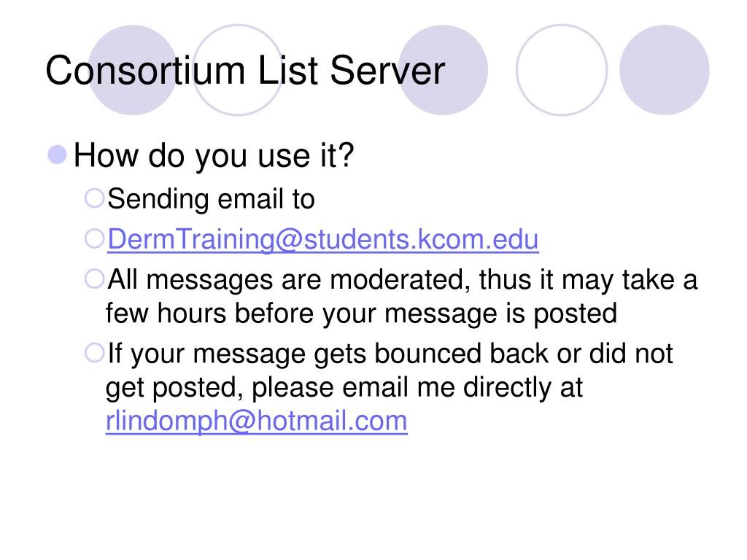Select the filled lavender circle behind the word 'Server'

click(443, 70)
